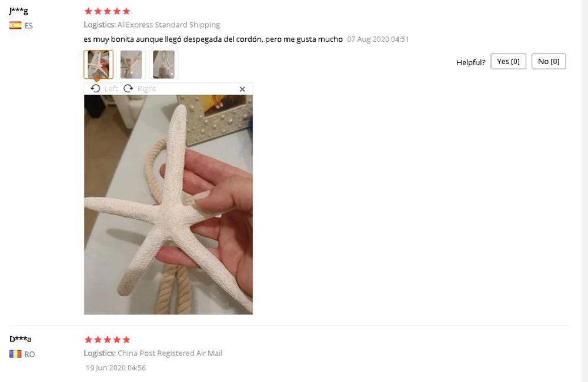Click the AliExpress Standard Shipping logistics text
Screen dimensions: 588x382
point(169,25)
